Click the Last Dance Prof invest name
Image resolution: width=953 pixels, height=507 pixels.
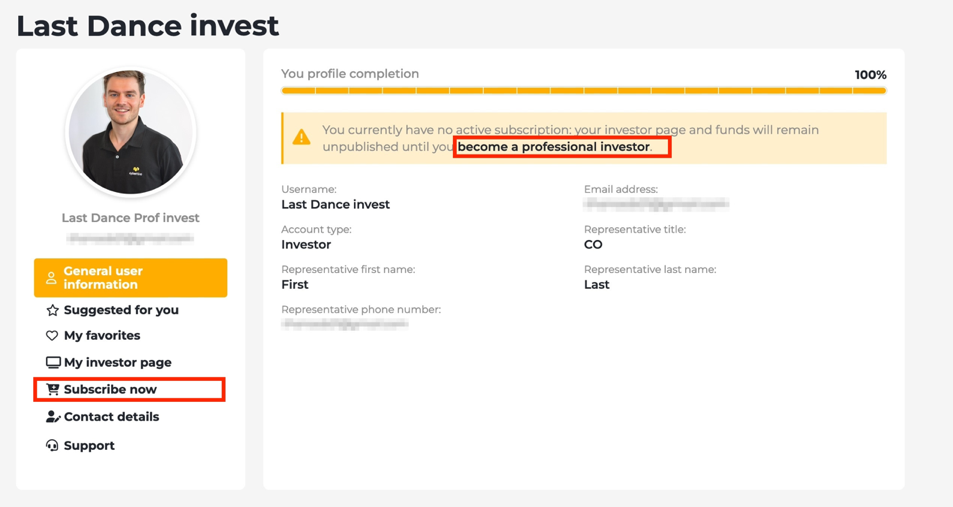130,218
